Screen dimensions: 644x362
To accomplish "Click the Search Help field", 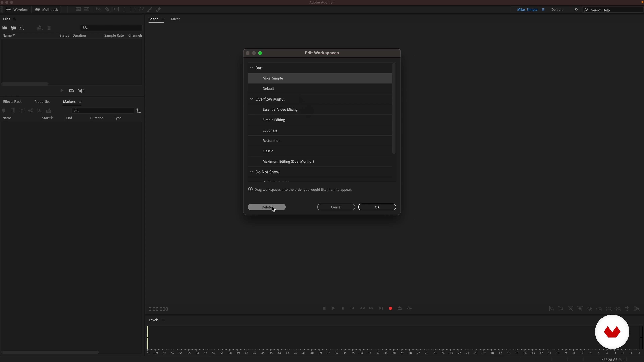I will pyautogui.click(x=612, y=10).
